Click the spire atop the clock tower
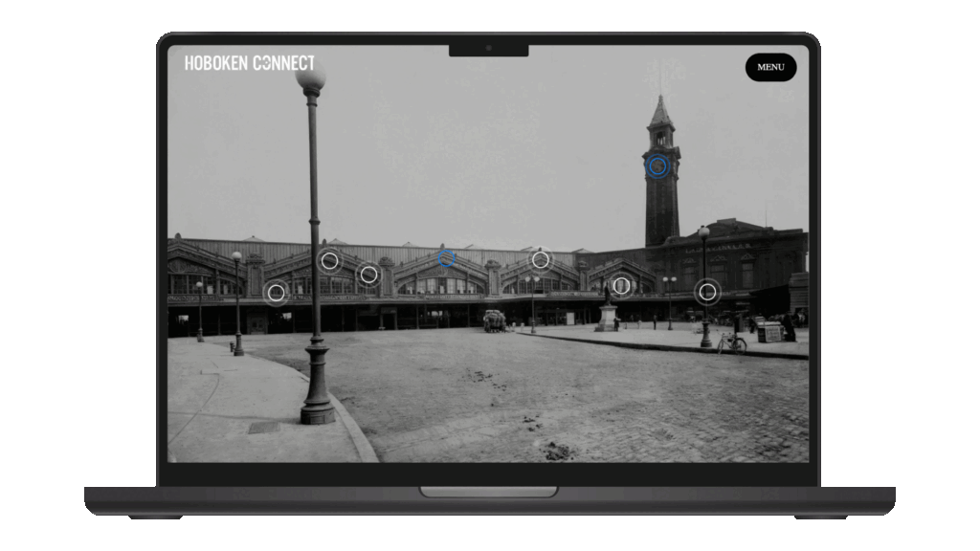 tap(660, 110)
